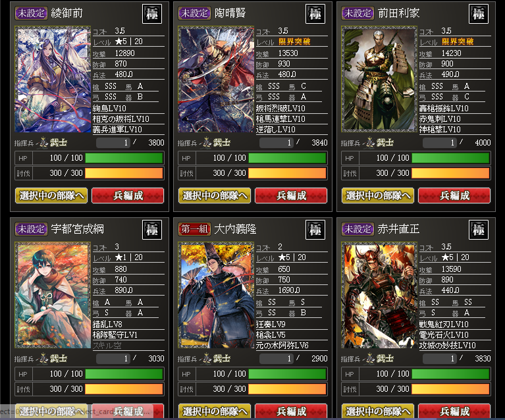505x420 pixels.
Task: Click the 絢鳥LV10 skill on 綾御前
Action: (x=109, y=108)
